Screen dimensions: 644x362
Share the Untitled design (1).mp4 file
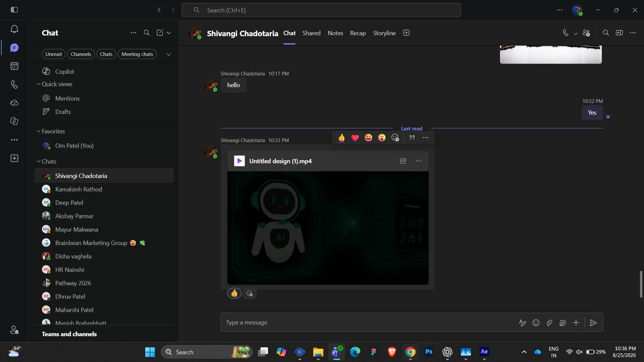[x=403, y=161]
